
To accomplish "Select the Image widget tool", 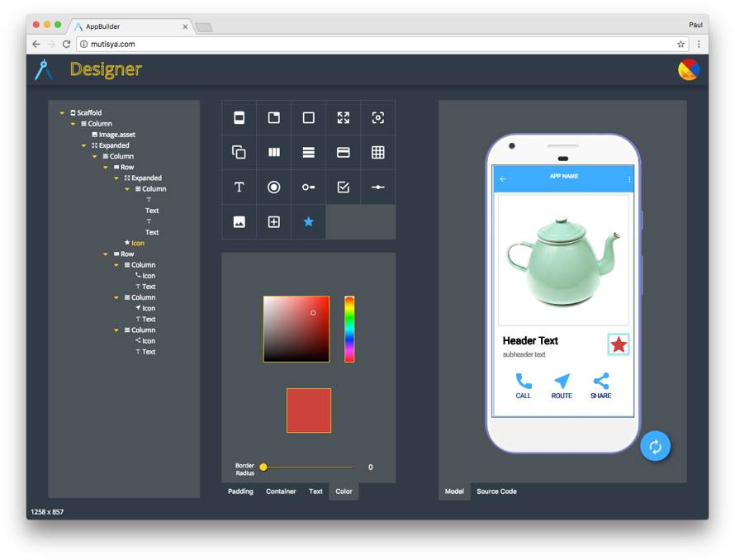I will [x=239, y=221].
